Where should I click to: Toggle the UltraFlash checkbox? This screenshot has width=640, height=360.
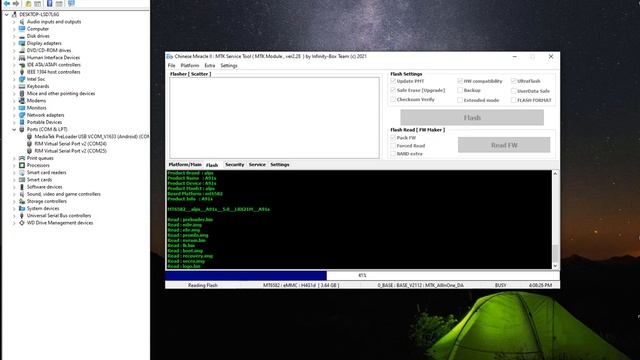[513, 81]
